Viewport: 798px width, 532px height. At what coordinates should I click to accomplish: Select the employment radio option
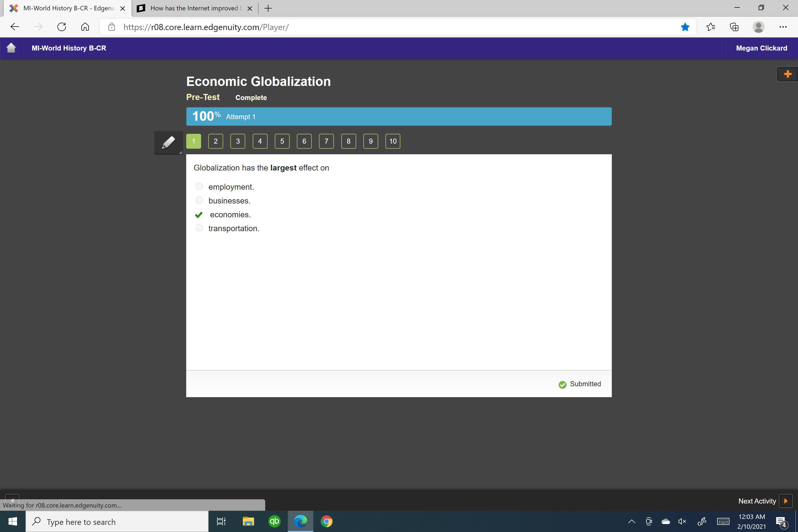pyautogui.click(x=199, y=186)
